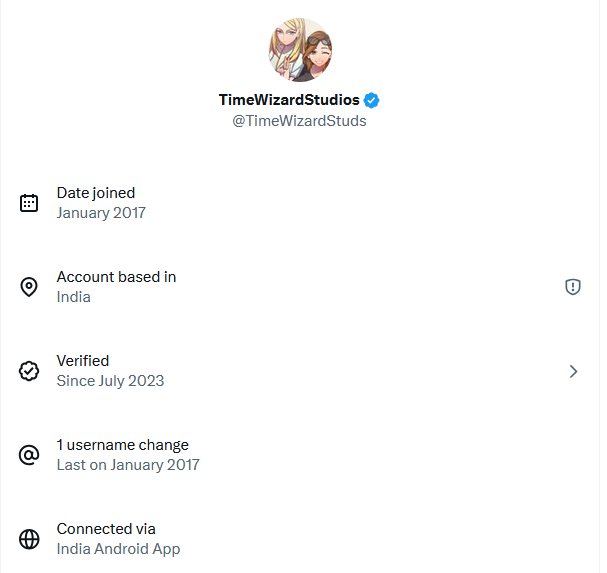Click the verified checkmark seal icon
The image size is (607, 573).
coord(29,371)
